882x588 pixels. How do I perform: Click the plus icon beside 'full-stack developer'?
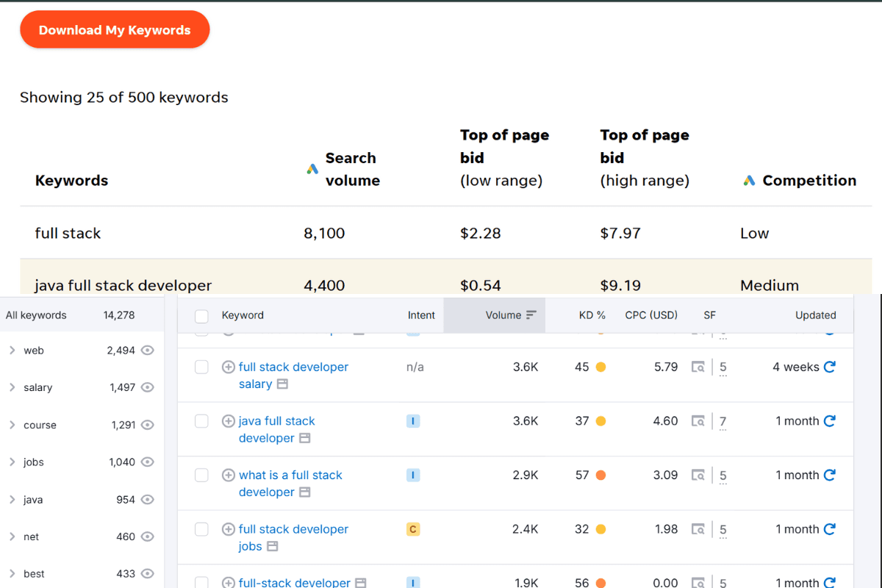pyautogui.click(x=229, y=583)
